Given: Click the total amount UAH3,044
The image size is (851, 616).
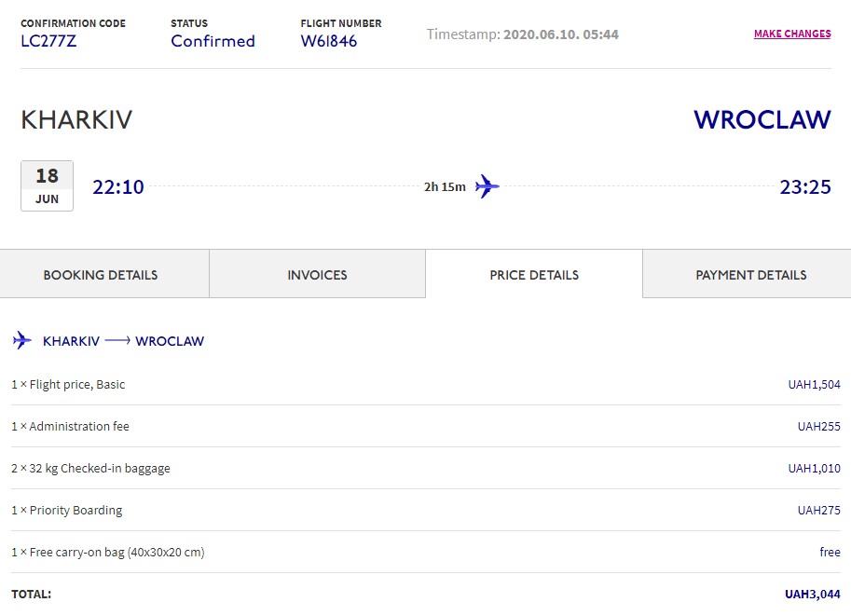Looking at the screenshot, I should [x=812, y=595].
